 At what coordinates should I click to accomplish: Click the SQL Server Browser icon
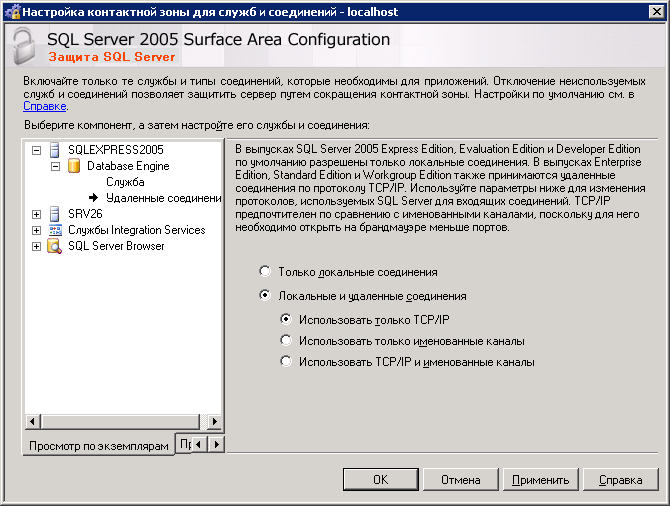(x=54, y=246)
